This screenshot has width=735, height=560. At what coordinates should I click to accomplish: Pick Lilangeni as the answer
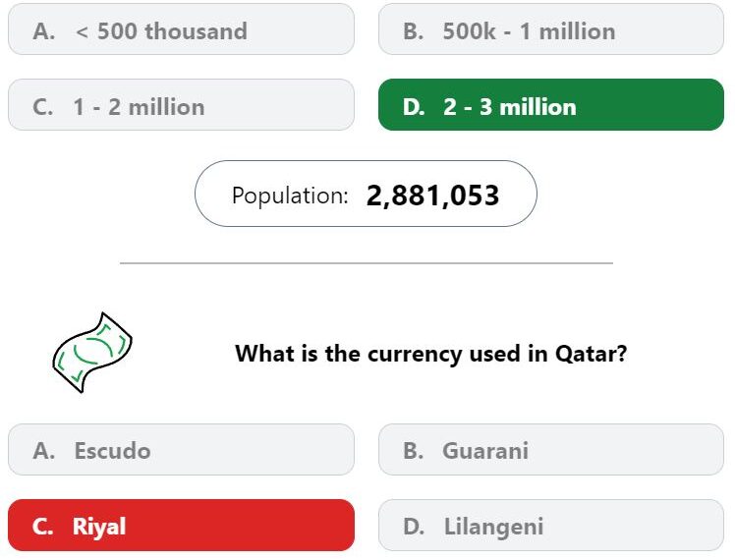point(551,525)
